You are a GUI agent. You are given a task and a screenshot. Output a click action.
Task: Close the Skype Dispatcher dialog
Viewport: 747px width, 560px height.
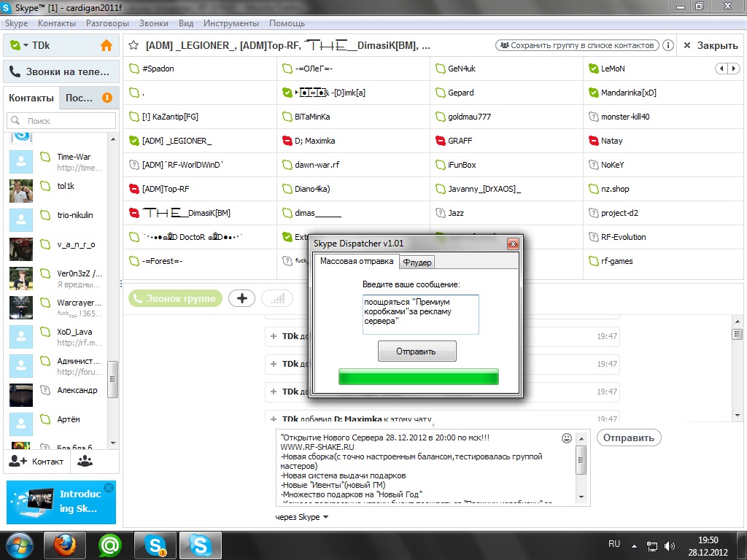[513, 244]
